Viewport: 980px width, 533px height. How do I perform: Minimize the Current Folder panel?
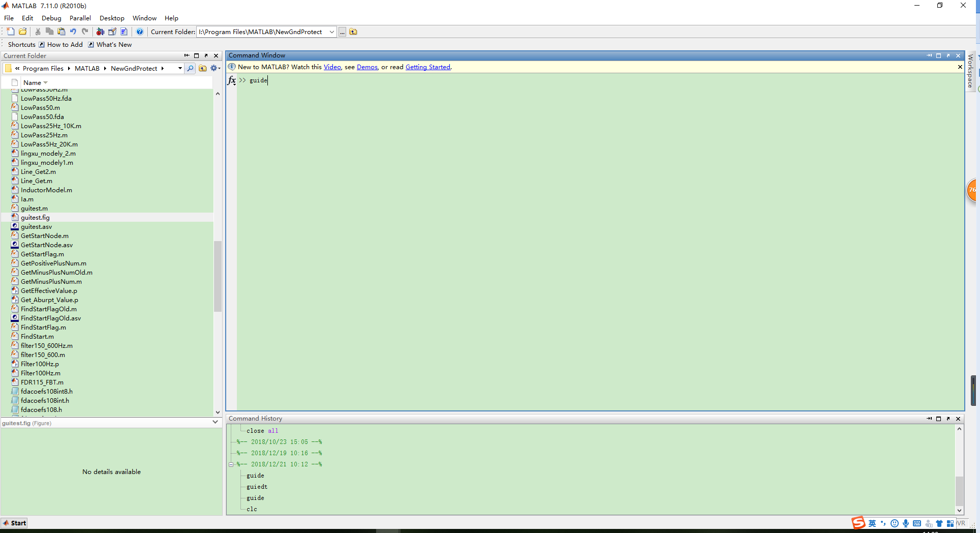[x=187, y=55]
